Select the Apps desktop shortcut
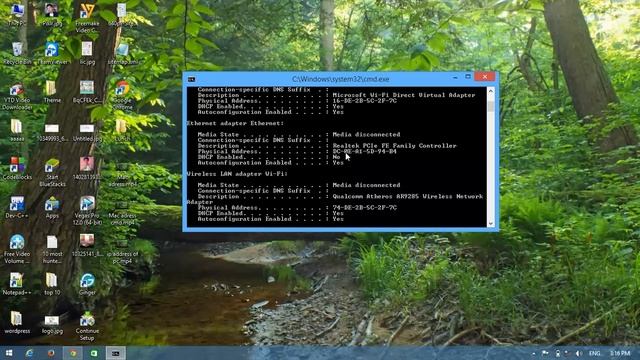Viewport: 640px width, 360px height. coord(52,207)
